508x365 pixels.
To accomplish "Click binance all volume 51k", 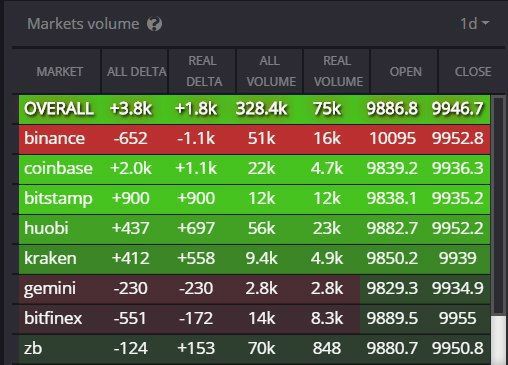I will (x=262, y=138).
